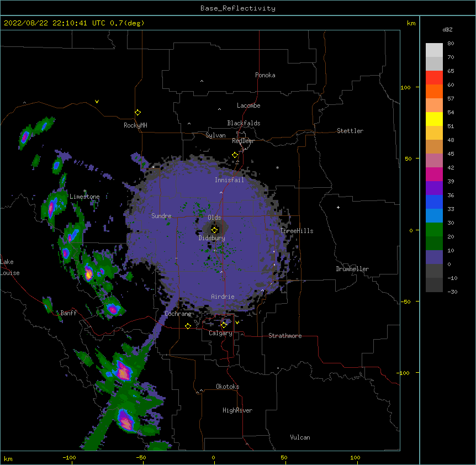This screenshot has height=465, width=476.
Task: Select the slate purple 0-10 dBZ swatch
Action: (434, 257)
